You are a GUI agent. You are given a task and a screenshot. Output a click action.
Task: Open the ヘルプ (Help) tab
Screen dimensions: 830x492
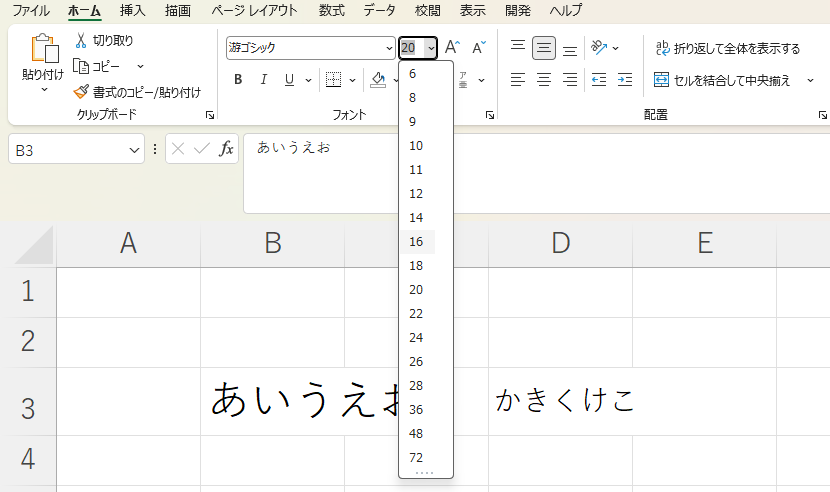pos(566,11)
